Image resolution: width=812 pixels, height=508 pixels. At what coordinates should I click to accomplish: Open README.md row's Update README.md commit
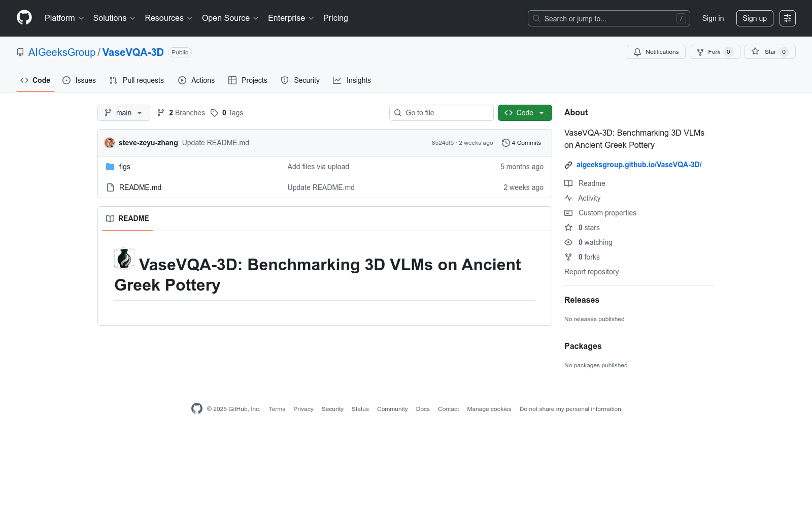[x=321, y=187]
